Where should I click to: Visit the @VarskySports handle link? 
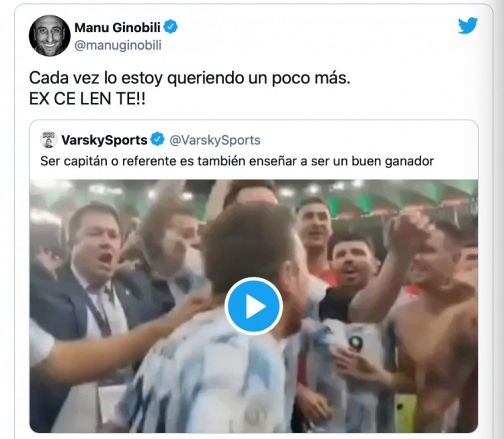(x=215, y=140)
